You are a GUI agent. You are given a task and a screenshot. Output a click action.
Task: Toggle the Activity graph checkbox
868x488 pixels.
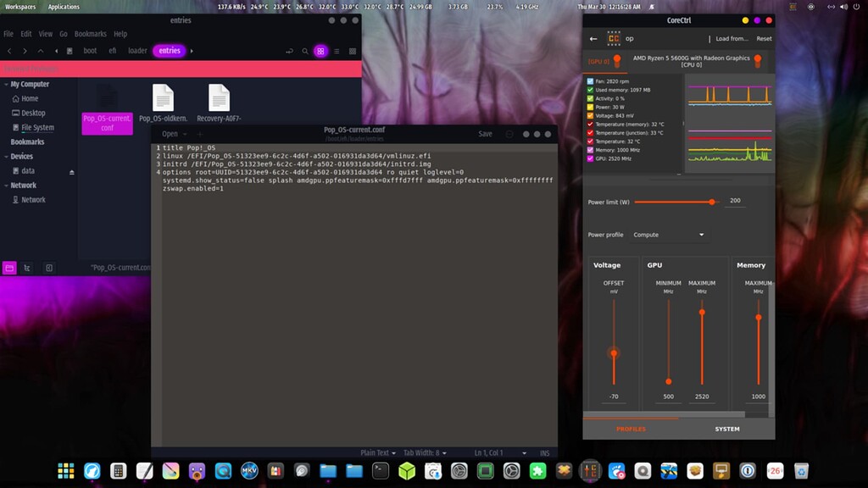pyautogui.click(x=590, y=98)
